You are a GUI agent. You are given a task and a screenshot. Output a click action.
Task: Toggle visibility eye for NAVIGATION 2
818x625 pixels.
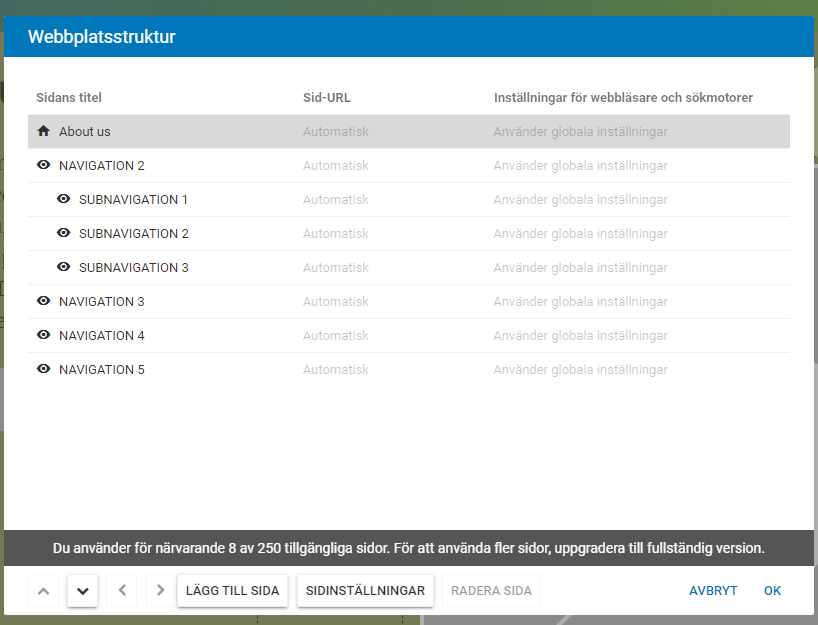point(43,165)
